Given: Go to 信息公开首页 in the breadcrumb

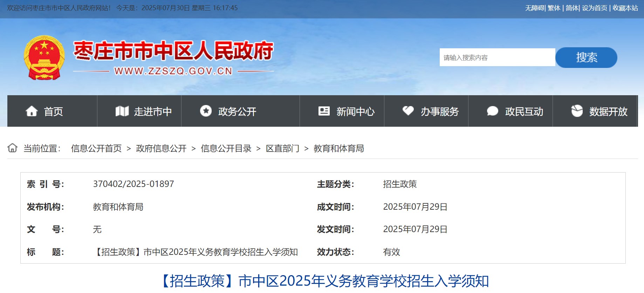Looking at the screenshot, I should pos(96,148).
